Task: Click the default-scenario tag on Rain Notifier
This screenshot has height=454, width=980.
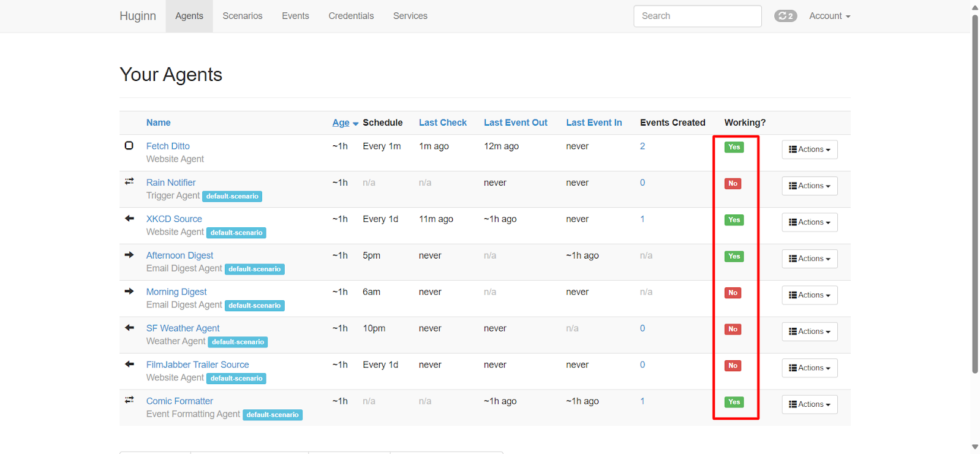Action: (x=232, y=196)
